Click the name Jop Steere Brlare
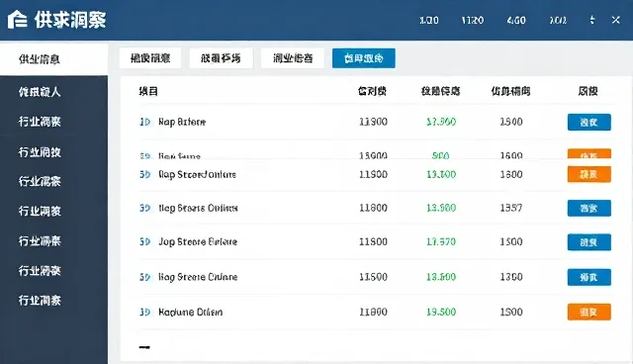 pos(198,242)
